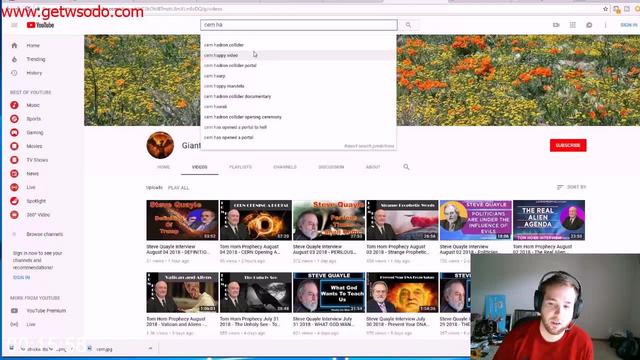Image resolution: width=640 pixels, height=360 pixels.
Task: Select suggestion 'cern hadron collider portal'
Action: point(298,65)
